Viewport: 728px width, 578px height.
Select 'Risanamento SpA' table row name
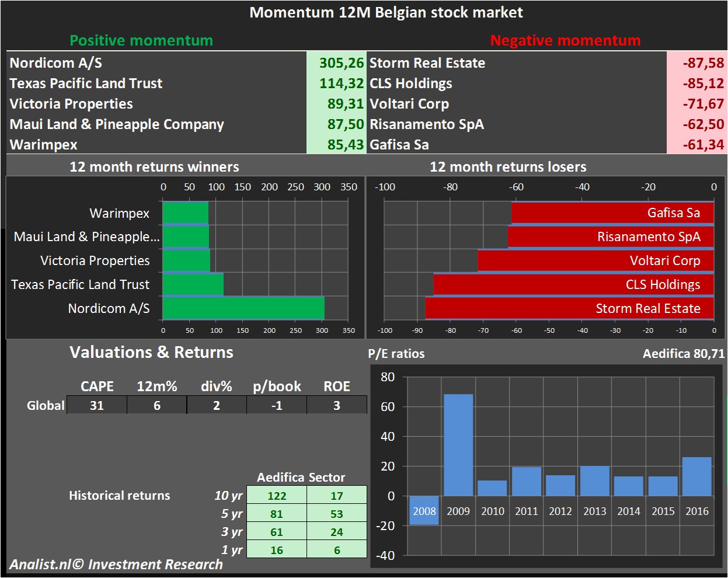click(427, 124)
